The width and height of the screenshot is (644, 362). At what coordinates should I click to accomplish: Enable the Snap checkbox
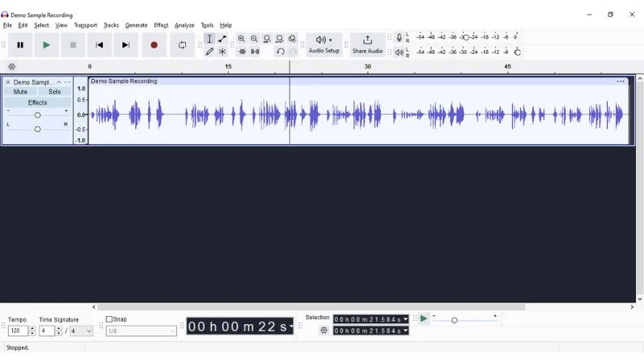pos(109,319)
